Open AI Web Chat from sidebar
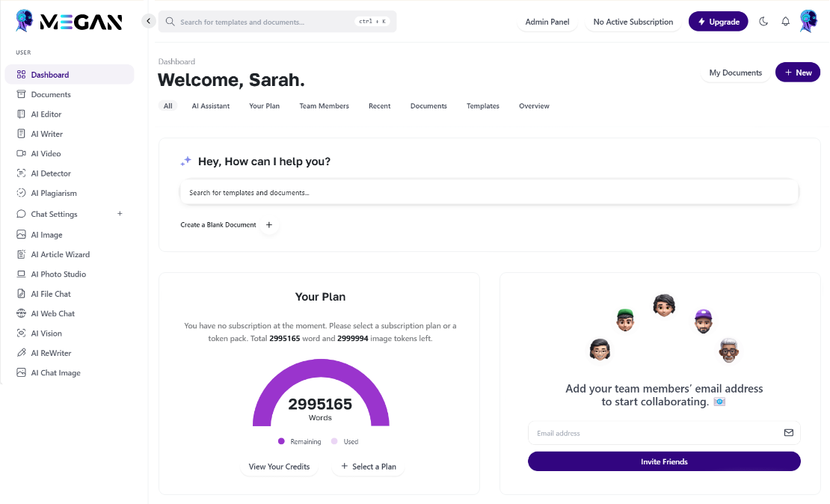 [52, 313]
